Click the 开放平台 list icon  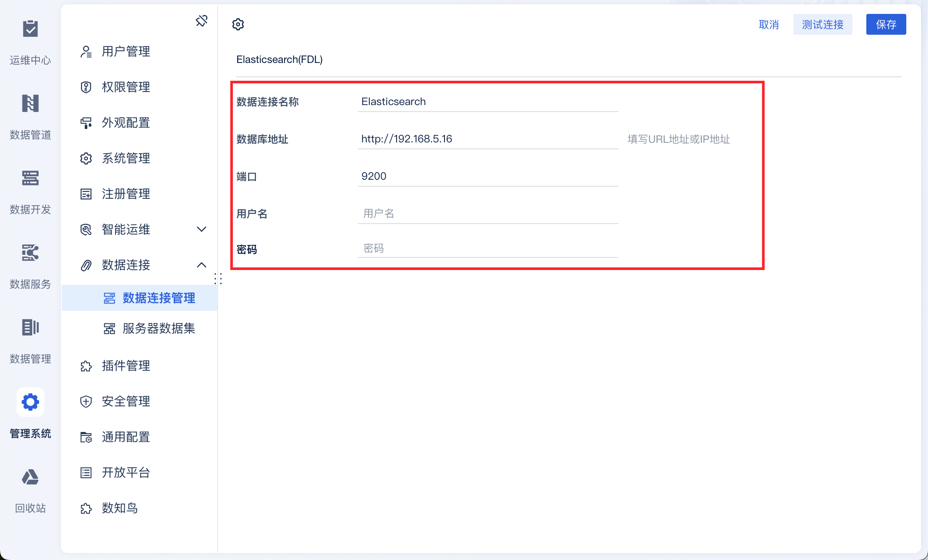point(86,473)
